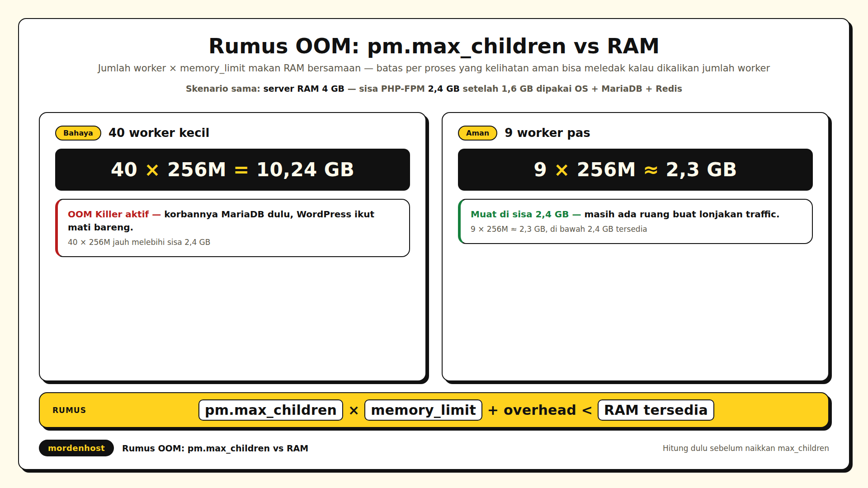This screenshot has height=488, width=868.
Task: Click the "mordenhost" brand pill
Action: pyautogui.click(x=76, y=448)
